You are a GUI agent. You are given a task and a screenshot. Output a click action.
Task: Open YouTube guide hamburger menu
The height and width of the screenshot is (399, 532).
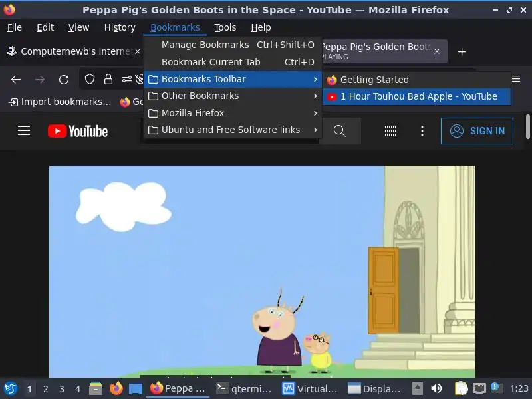tap(24, 131)
